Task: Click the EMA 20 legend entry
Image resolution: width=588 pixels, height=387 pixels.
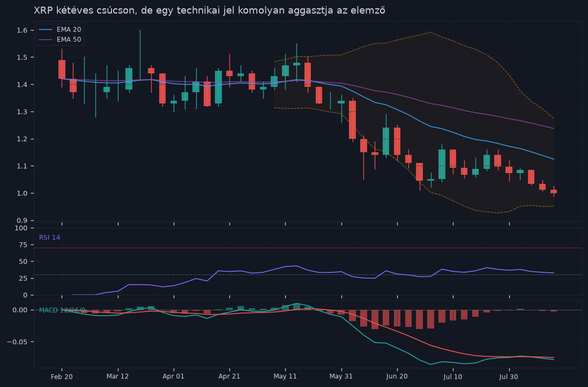Action: 60,29
